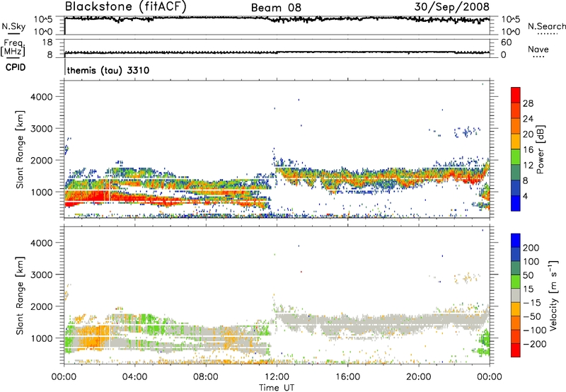Click the CPID row label
Screen dimensions: 566x392
click(16, 67)
